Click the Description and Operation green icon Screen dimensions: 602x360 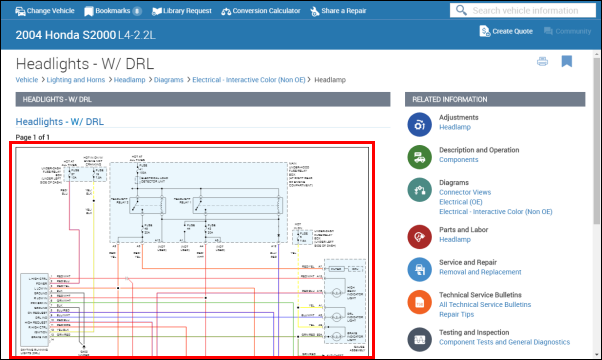[419, 157]
